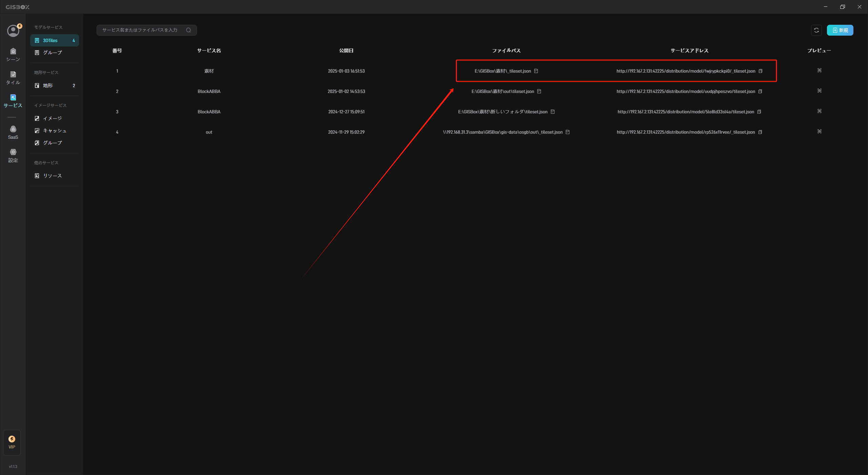Select service name 素材 in row 1
868x475 pixels.
click(209, 71)
